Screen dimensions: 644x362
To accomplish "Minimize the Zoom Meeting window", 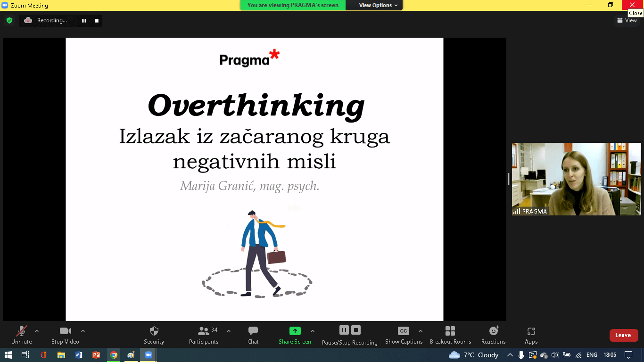I will point(590,5).
